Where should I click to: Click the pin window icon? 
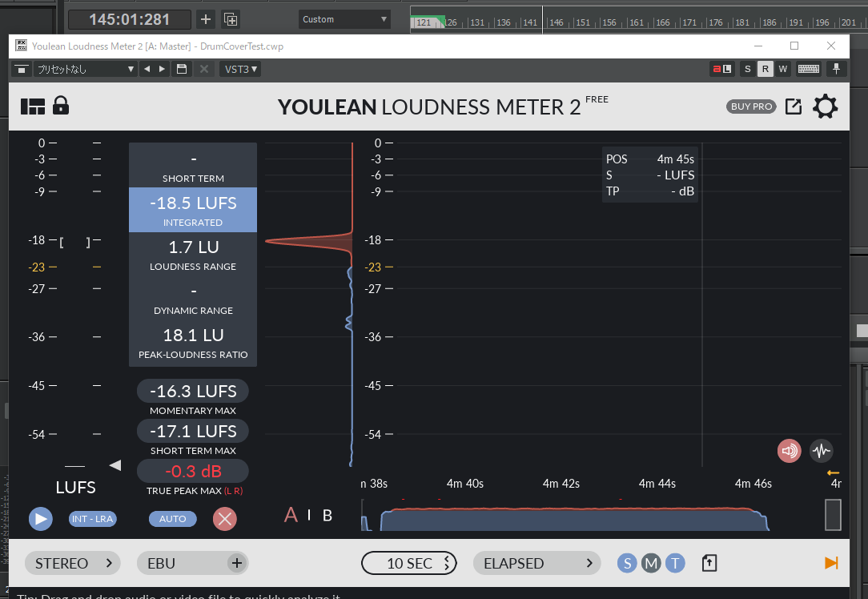[x=837, y=69]
